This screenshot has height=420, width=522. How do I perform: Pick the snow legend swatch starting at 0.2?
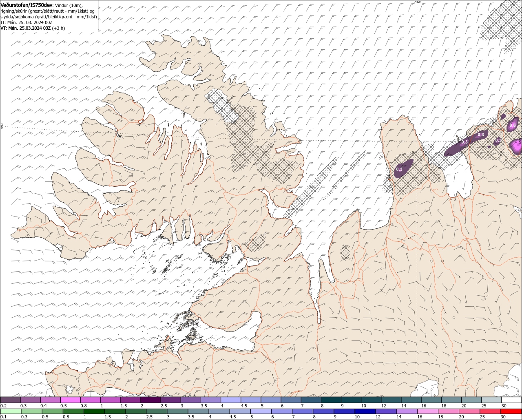pyautogui.click(x=10, y=400)
